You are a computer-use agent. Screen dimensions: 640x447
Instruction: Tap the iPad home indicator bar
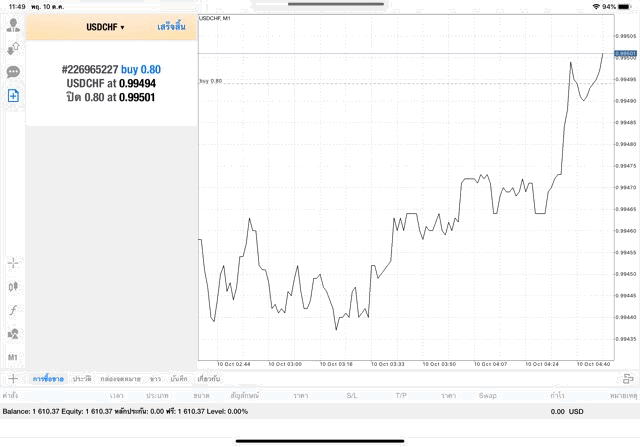pyautogui.click(x=320, y=441)
